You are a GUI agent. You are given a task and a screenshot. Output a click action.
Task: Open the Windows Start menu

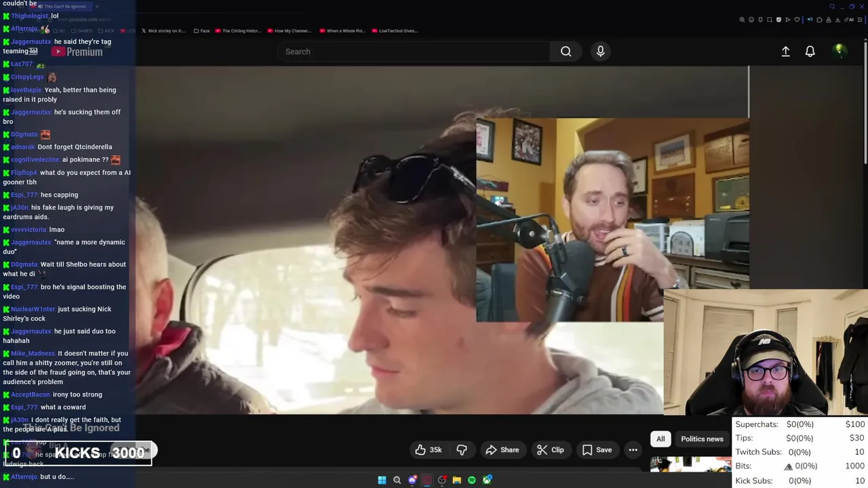coord(382,480)
